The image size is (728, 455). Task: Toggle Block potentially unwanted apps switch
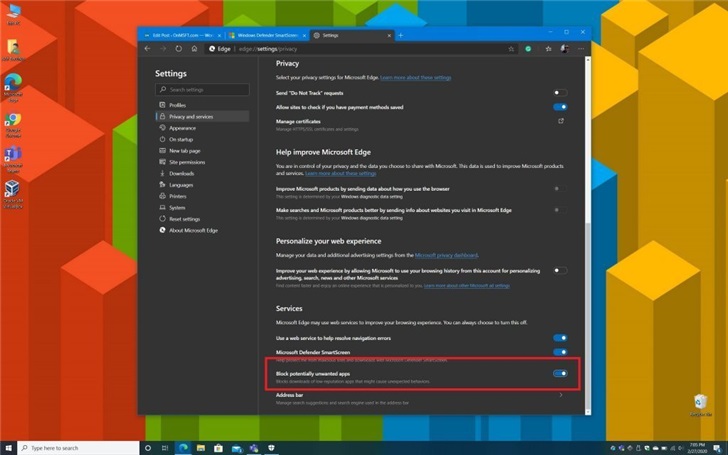coord(560,374)
